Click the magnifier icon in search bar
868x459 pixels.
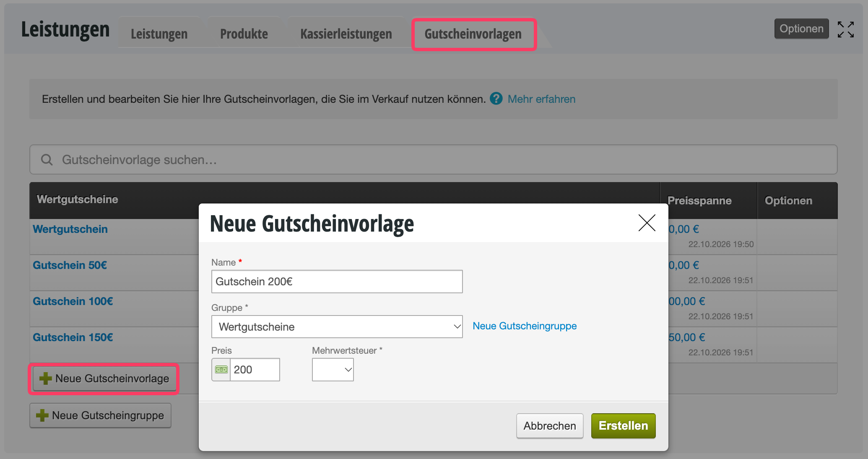point(47,159)
